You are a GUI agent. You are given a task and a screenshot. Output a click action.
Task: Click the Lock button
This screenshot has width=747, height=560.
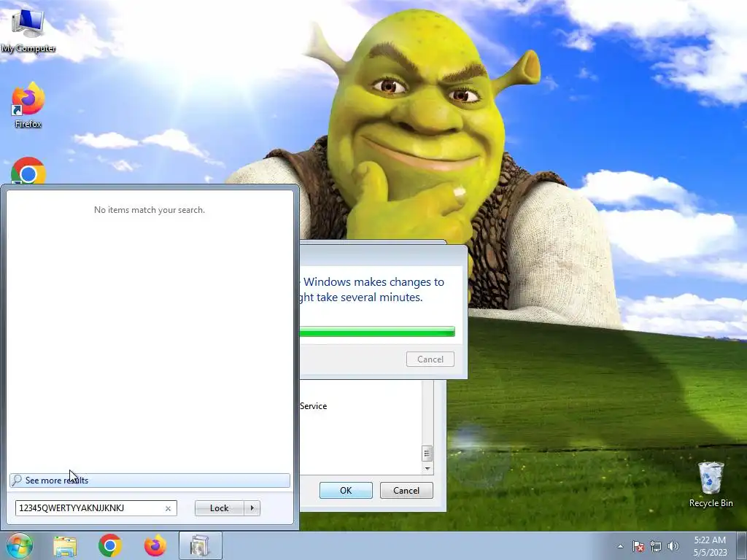(x=219, y=508)
